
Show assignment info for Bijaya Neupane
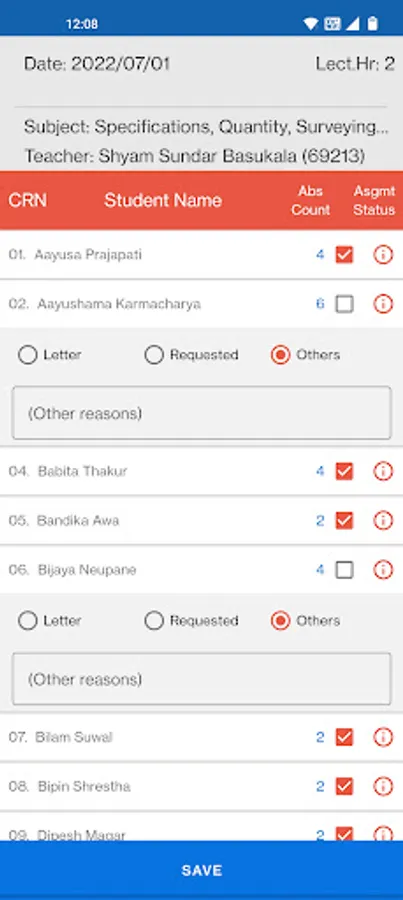[383, 570]
